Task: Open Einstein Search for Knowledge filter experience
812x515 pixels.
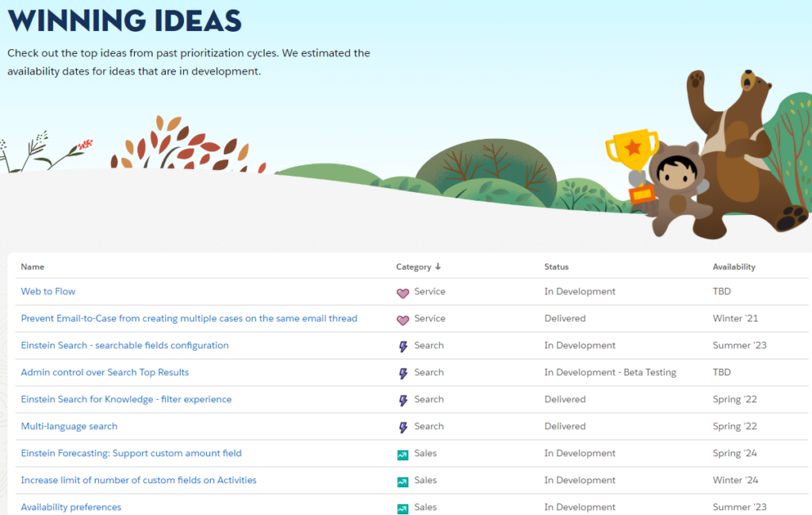Action: (126, 399)
